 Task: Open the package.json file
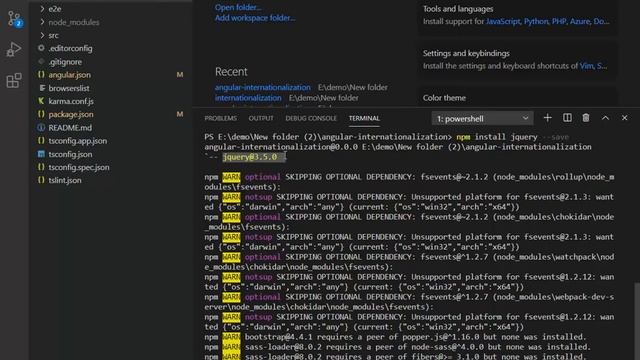click(71, 114)
